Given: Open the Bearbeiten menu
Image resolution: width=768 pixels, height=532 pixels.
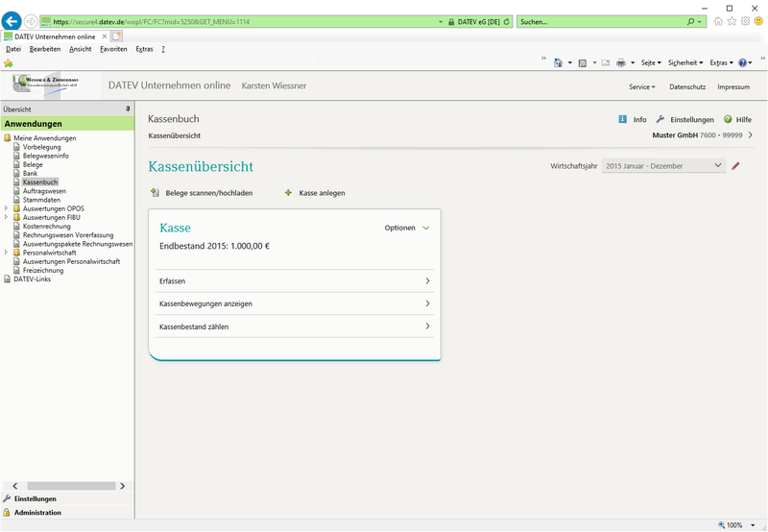Looking at the screenshot, I should 45,49.
